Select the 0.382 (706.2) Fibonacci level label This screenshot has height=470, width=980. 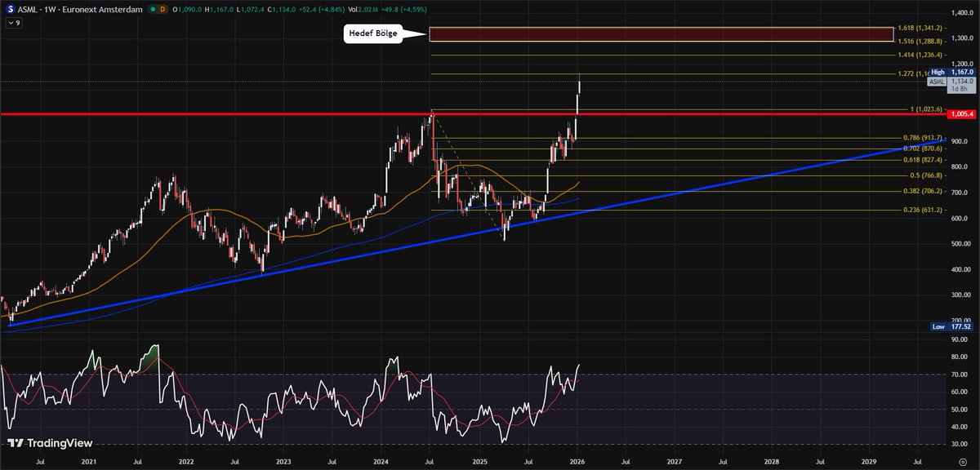(x=923, y=191)
